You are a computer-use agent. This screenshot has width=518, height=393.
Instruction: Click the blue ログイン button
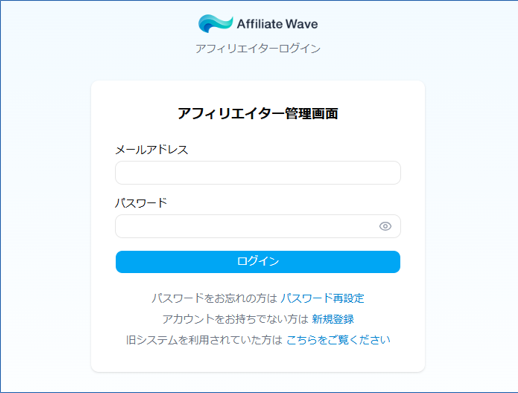pyautogui.click(x=258, y=262)
